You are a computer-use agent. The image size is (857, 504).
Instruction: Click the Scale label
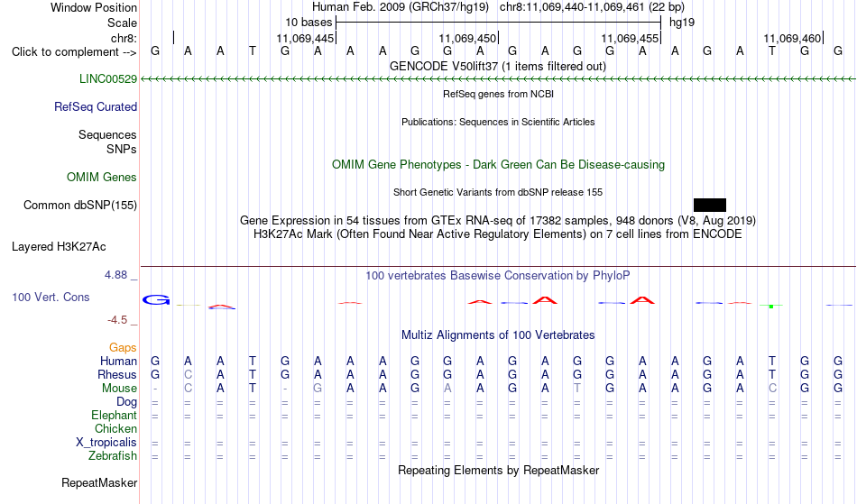[122, 23]
